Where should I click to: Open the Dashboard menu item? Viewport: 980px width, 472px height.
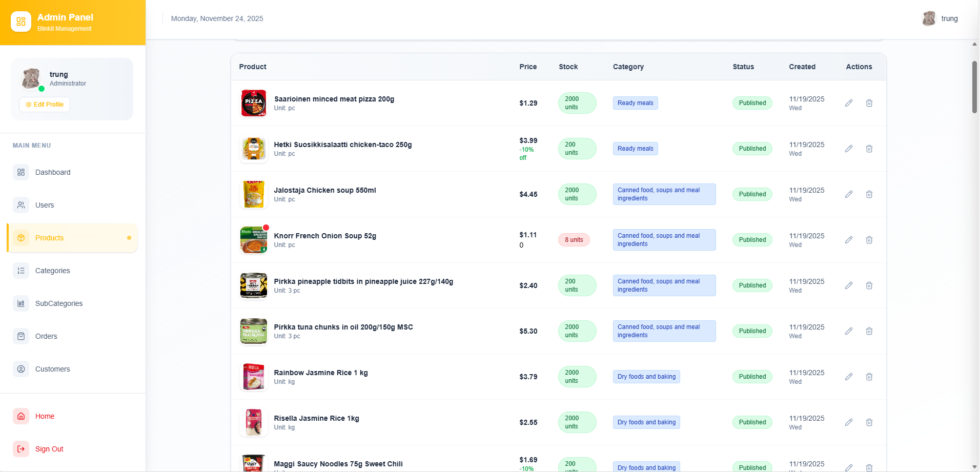72,172
